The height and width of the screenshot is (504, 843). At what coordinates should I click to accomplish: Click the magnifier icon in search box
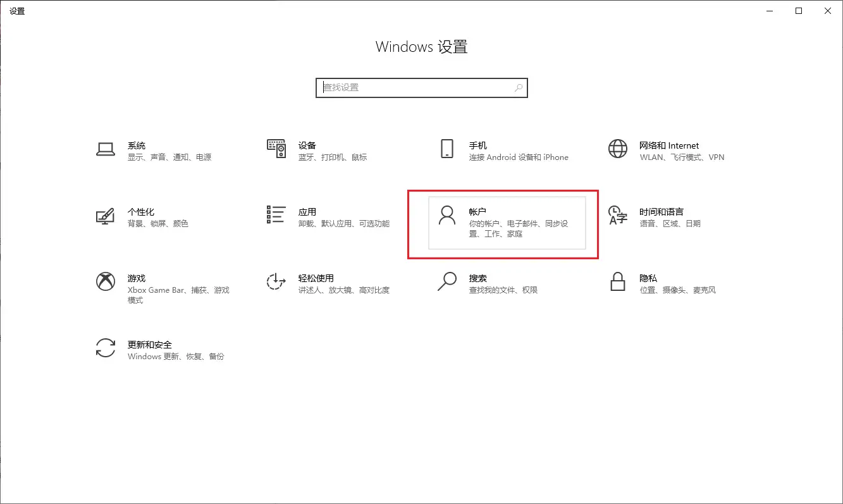519,88
